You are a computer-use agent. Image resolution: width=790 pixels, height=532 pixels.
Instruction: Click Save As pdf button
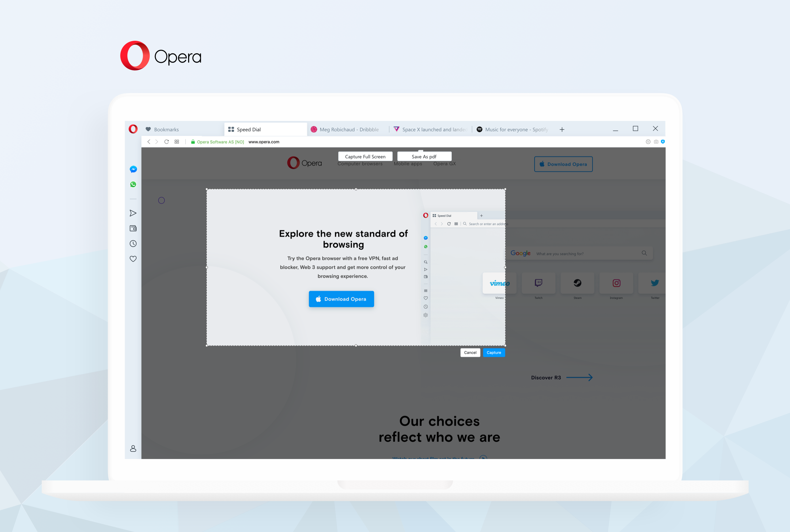[x=424, y=156]
